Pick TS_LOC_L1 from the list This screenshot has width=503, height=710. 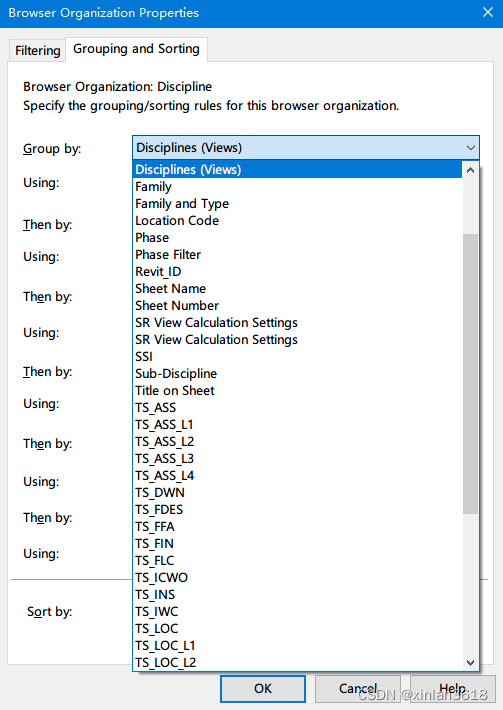[297, 646]
